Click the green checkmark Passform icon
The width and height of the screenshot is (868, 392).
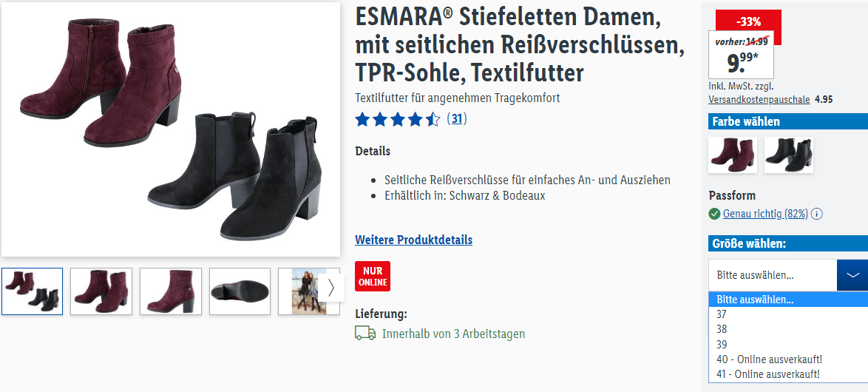click(714, 214)
